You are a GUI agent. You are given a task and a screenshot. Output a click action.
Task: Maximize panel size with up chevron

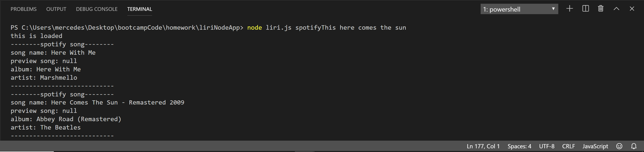[617, 9]
